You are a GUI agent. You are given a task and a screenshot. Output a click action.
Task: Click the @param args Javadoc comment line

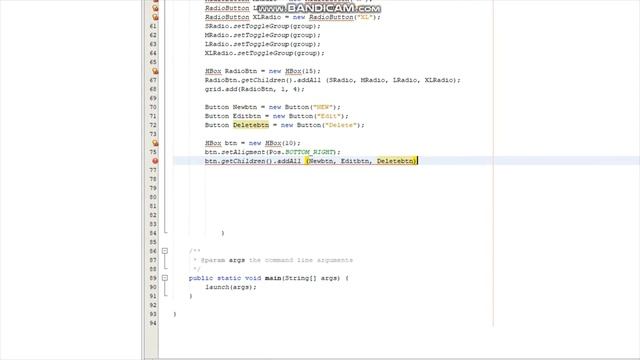coord(273,260)
